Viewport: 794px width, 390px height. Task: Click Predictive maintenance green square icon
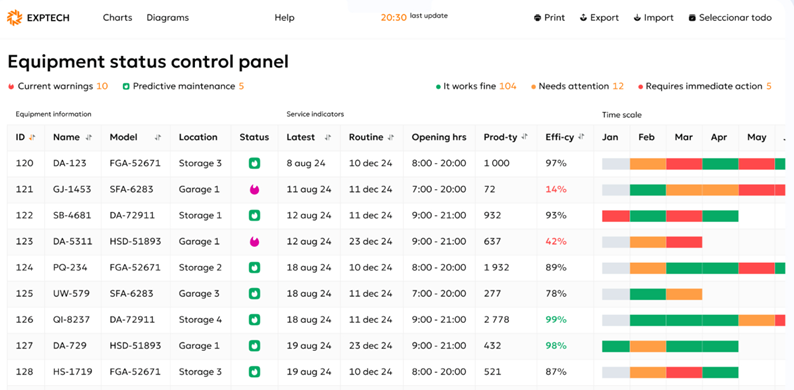click(x=126, y=87)
